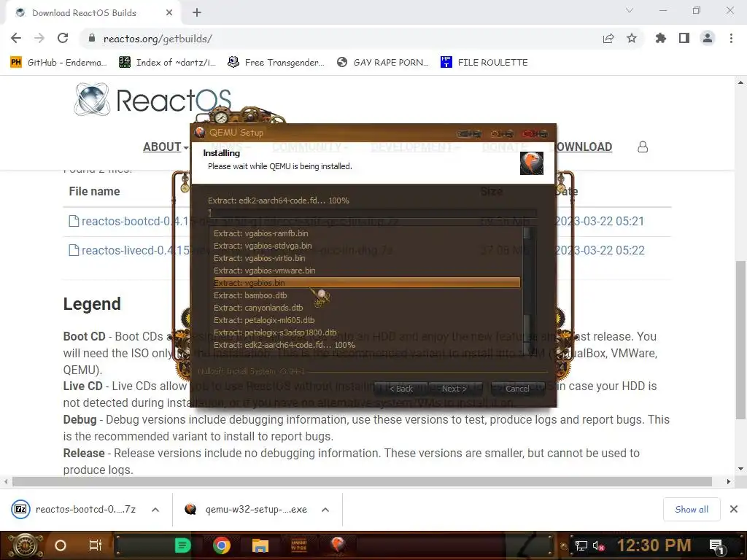Open the Index of ~dartz bookmark

click(167, 63)
